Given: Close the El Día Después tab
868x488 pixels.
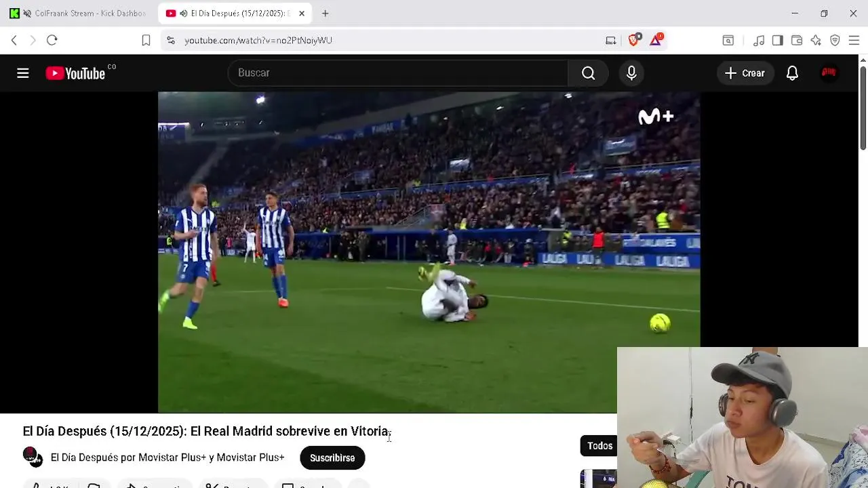Looking at the screenshot, I should [302, 14].
